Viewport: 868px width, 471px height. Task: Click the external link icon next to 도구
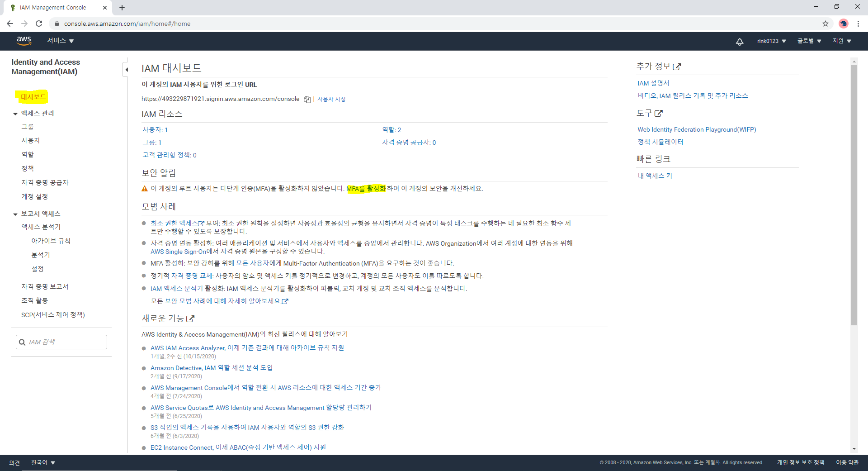tap(659, 113)
